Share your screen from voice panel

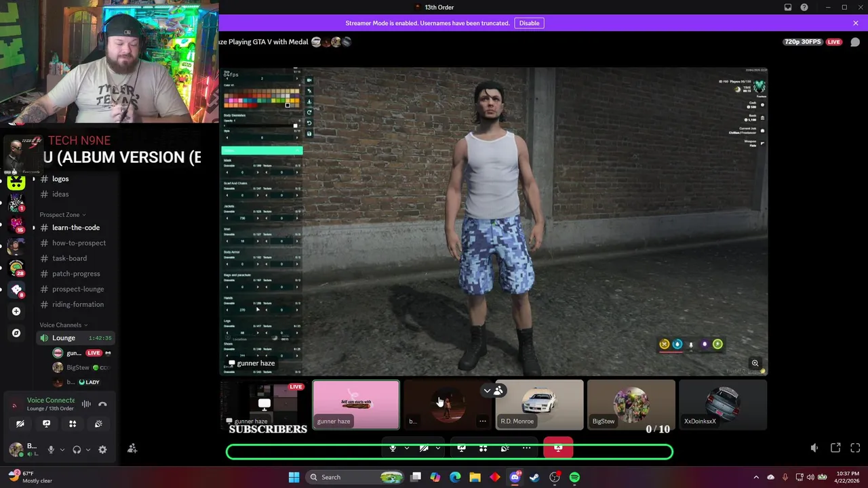(x=46, y=424)
